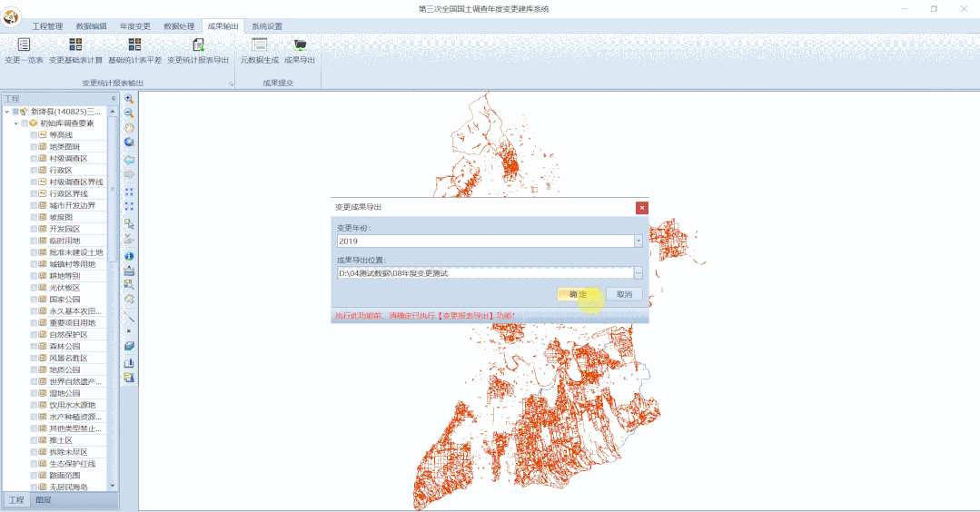Click the 变更年份 2019 field

[486, 241]
